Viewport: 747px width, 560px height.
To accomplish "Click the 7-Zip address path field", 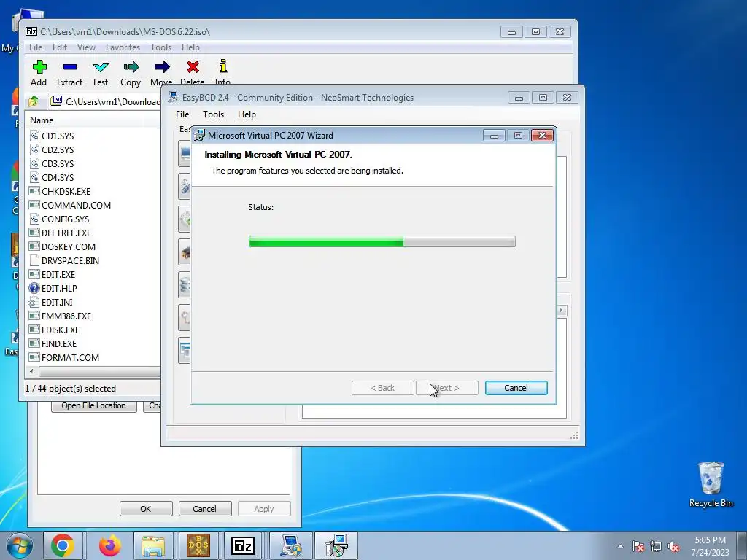I will click(107, 101).
